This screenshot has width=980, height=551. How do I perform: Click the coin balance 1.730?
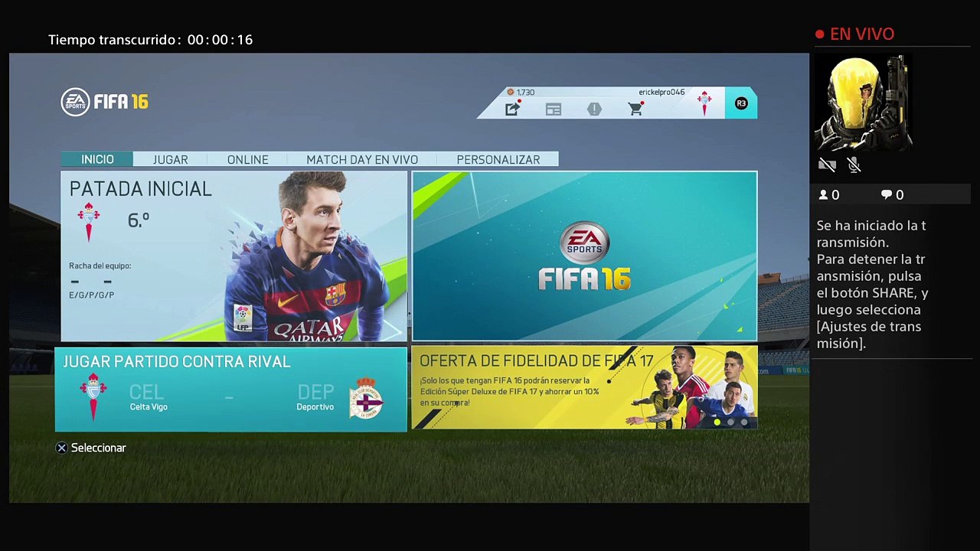[525, 92]
